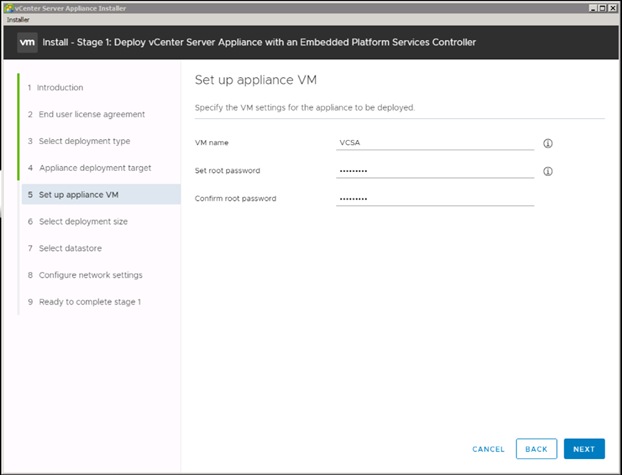Click the 'Set up appliance VM' heading
Image resolution: width=622 pixels, height=475 pixels.
[x=255, y=80]
